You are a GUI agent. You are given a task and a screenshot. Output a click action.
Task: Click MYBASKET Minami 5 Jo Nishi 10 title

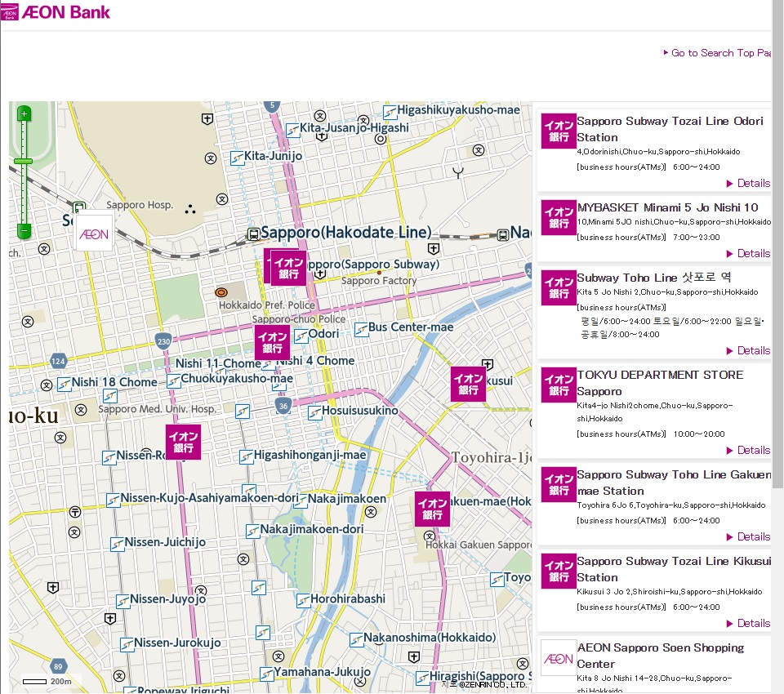pyautogui.click(x=667, y=207)
